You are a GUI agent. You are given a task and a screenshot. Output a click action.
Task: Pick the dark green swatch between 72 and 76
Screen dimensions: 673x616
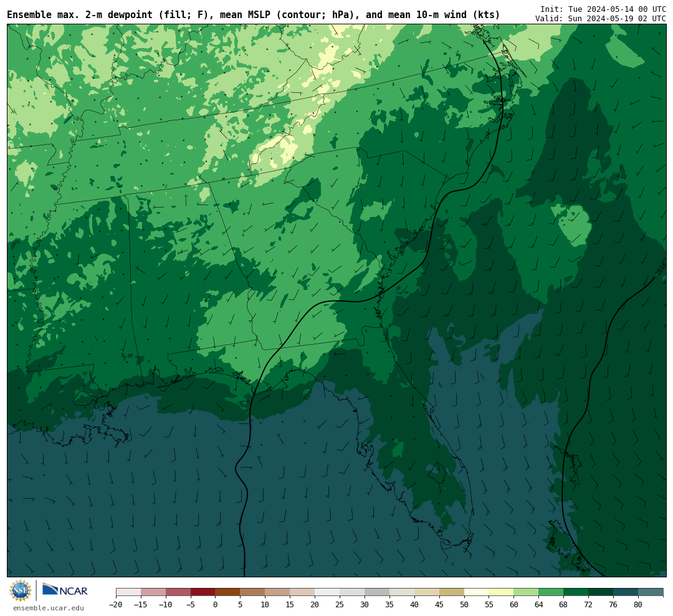[601, 592]
